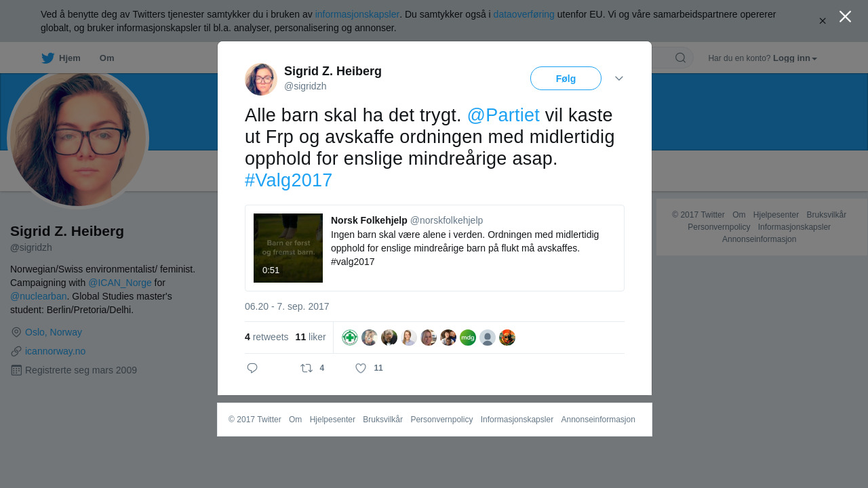Open the icannorway.no website link
The height and width of the screenshot is (488, 868).
(x=56, y=351)
